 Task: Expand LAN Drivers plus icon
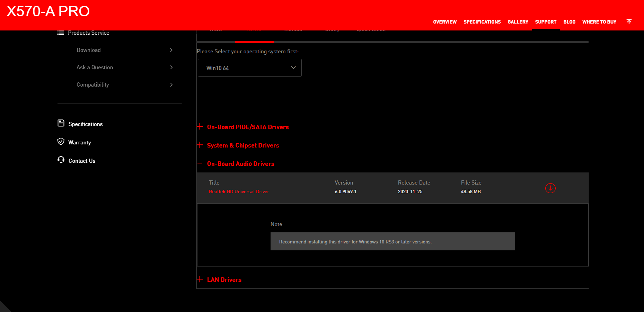(200, 279)
